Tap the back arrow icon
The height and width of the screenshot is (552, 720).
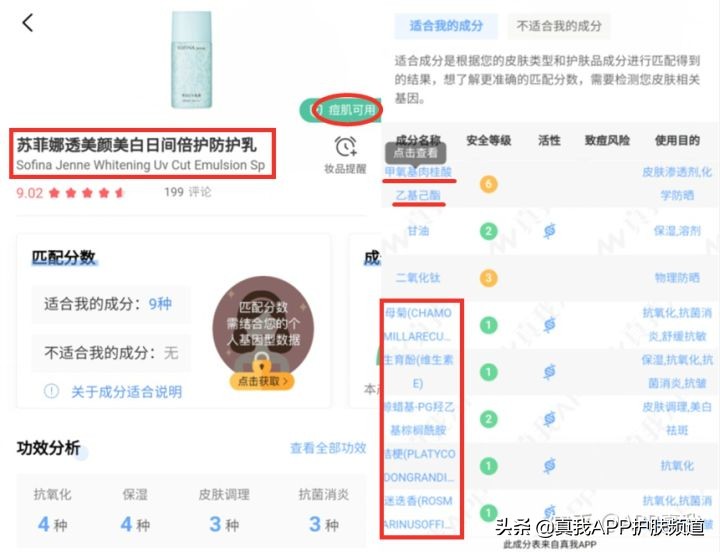click(28, 23)
